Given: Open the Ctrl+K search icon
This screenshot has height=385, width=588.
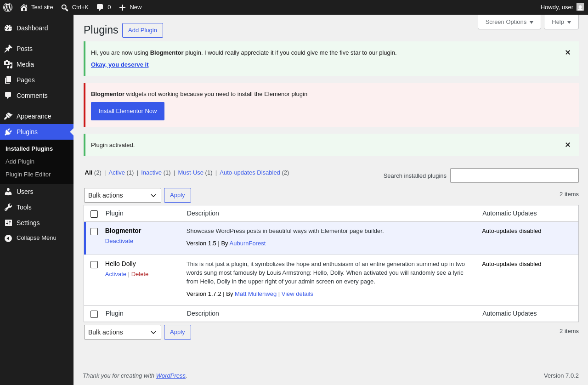Looking at the screenshot, I should [65, 7].
